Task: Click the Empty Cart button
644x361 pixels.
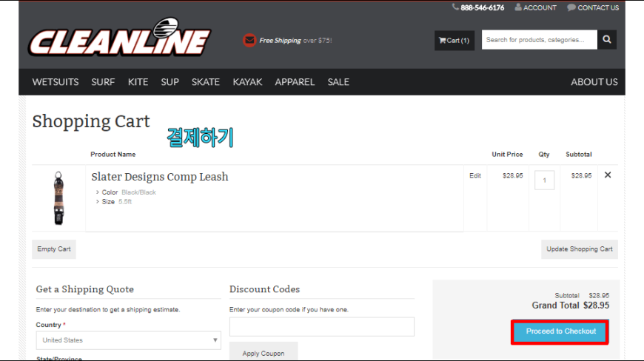Action: (x=54, y=249)
